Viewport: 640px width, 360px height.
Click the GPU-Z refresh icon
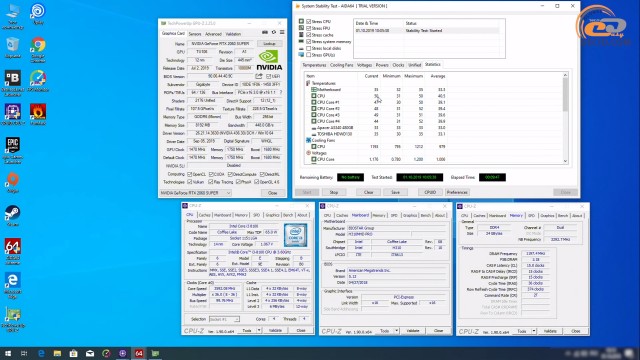(274, 32)
